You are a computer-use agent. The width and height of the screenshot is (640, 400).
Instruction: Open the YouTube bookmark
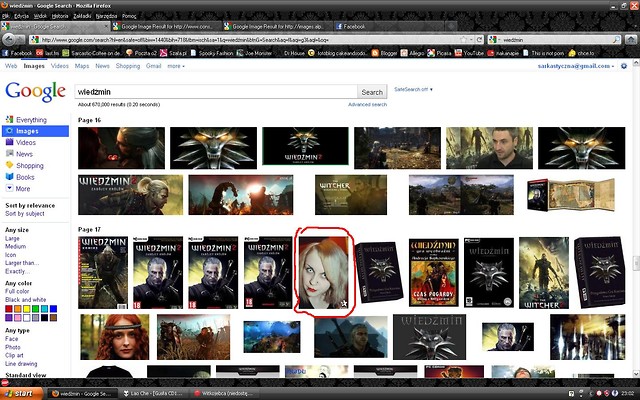469,53
